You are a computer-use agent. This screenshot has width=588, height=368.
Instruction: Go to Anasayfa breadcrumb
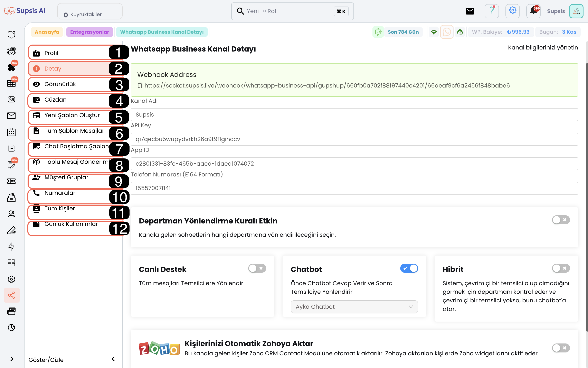47,32
